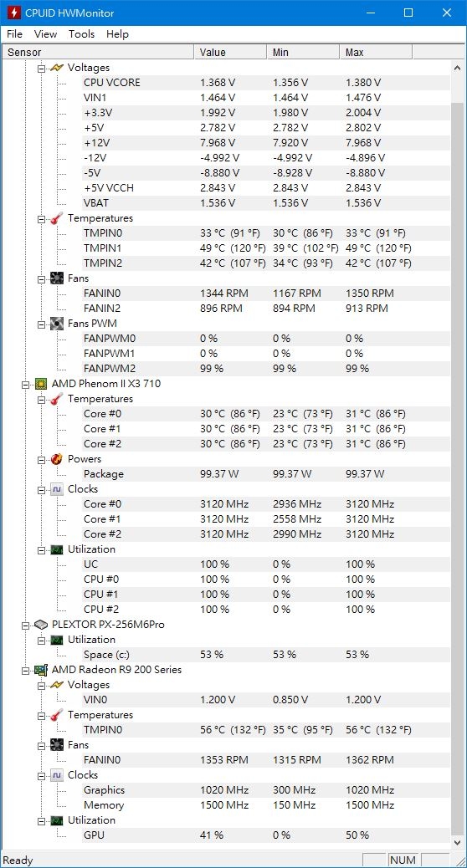Click the flame icon beside Powers
Screen dimensions: 467x868
click(x=57, y=459)
